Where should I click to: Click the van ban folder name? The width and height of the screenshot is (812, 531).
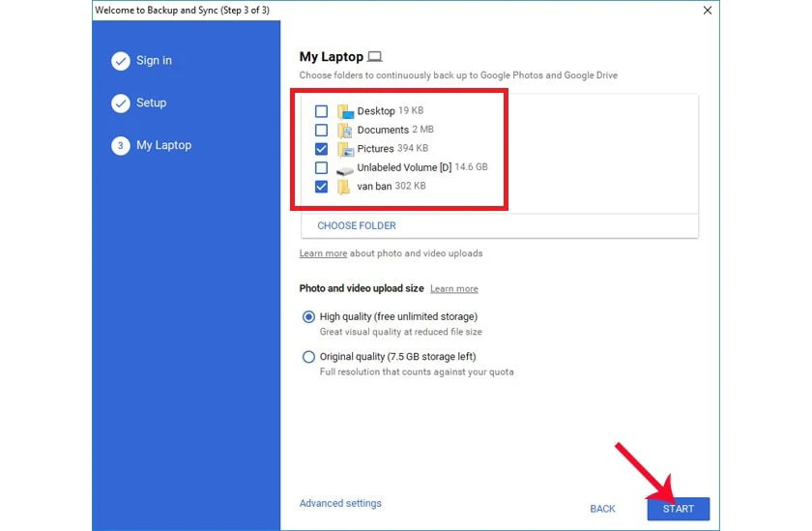point(374,186)
